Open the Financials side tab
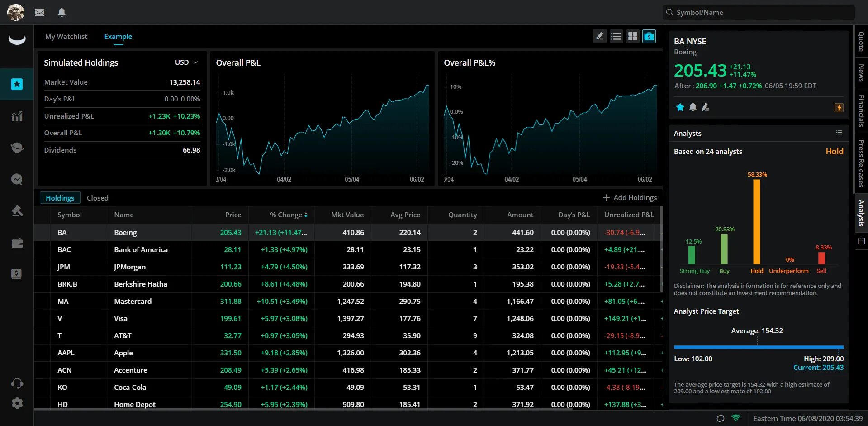Image resolution: width=868 pixels, height=426 pixels. [861, 111]
